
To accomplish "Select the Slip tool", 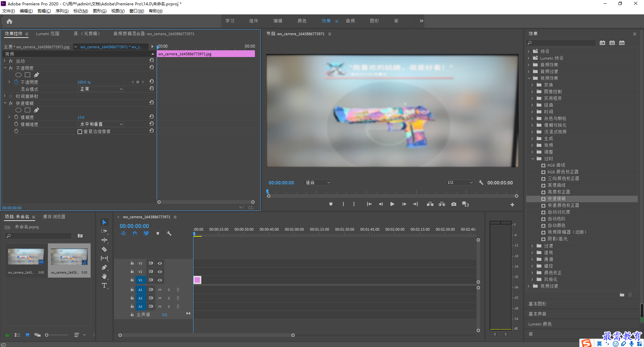I will point(104,258).
